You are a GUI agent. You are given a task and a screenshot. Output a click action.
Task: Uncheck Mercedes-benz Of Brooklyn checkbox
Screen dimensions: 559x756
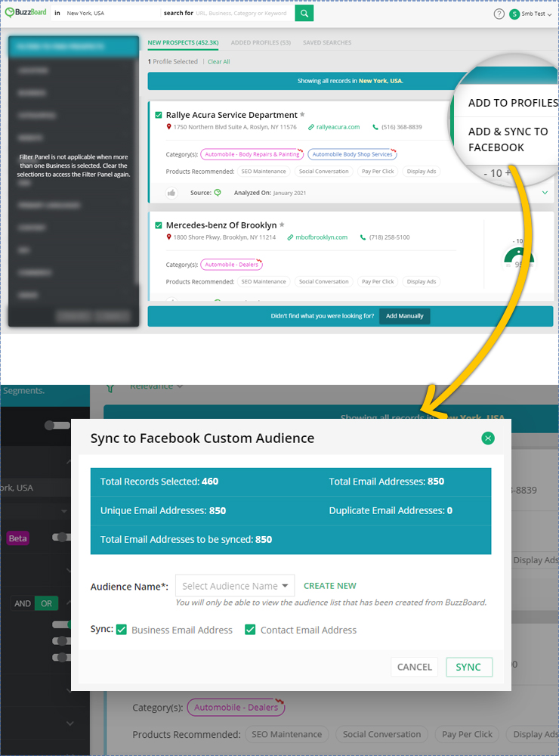(158, 225)
